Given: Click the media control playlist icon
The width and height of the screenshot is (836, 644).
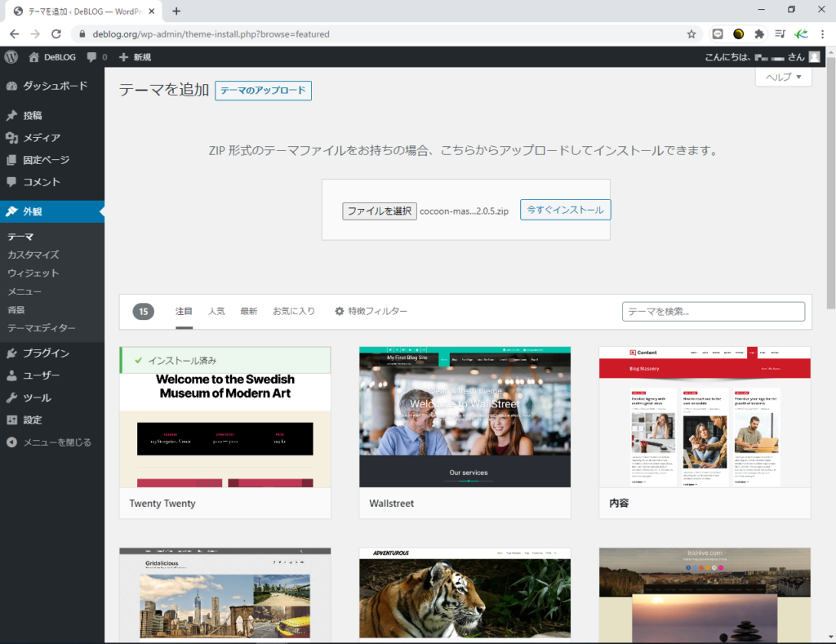Looking at the screenshot, I should (780, 34).
